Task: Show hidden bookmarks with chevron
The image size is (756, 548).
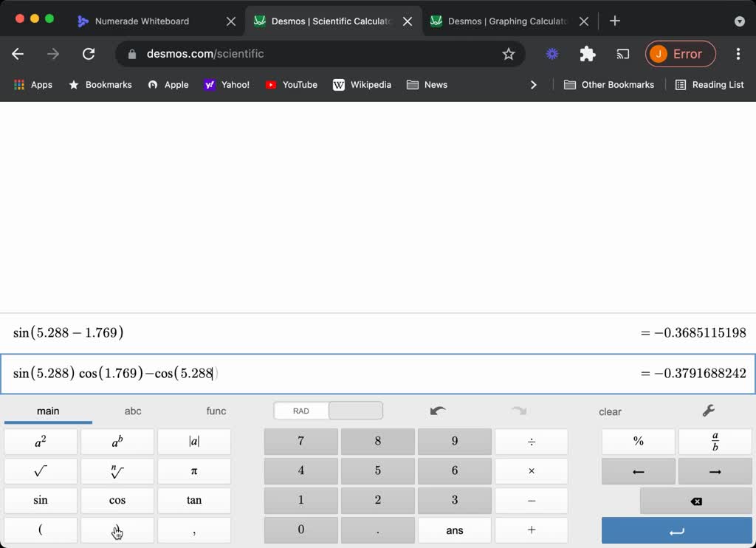Action: pos(534,85)
